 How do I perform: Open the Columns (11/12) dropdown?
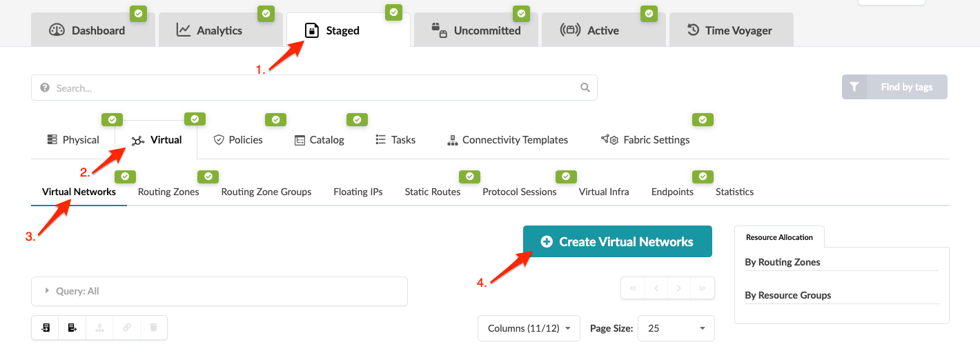pos(529,328)
